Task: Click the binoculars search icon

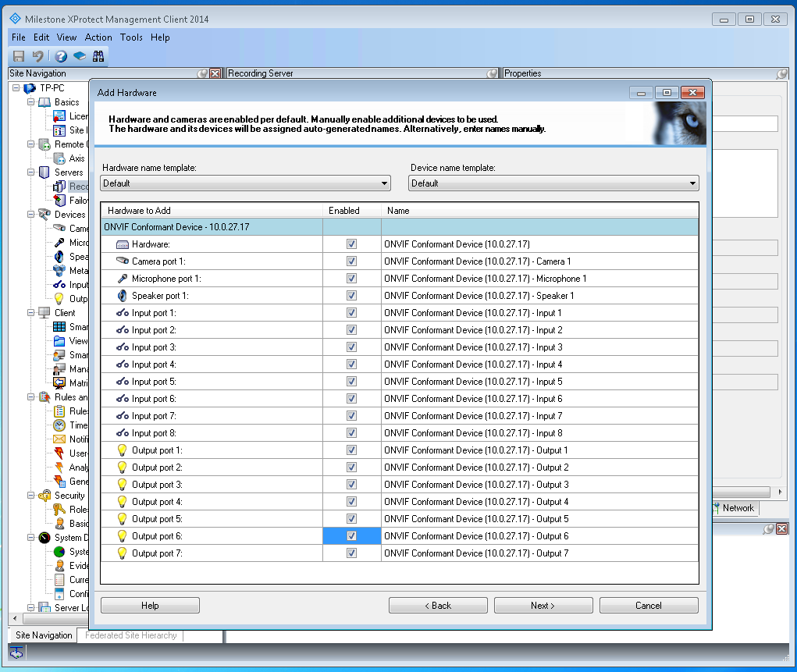Action: click(98, 56)
